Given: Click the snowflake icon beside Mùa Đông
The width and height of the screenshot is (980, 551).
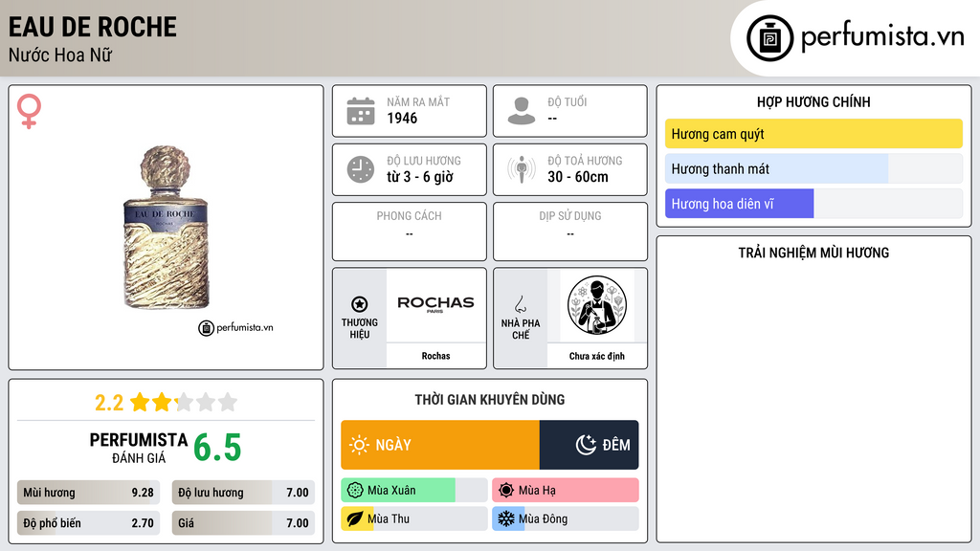Looking at the screenshot, I should point(506,518).
